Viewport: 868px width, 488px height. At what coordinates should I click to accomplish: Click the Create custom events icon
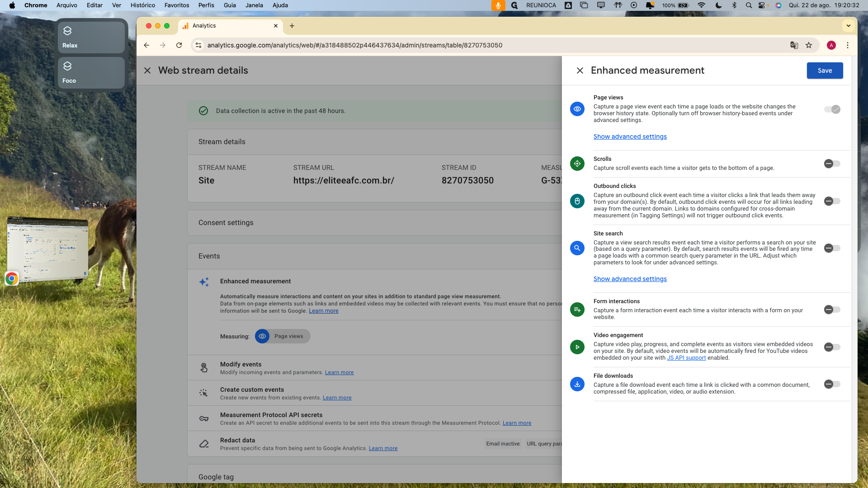pyautogui.click(x=204, y=393)
